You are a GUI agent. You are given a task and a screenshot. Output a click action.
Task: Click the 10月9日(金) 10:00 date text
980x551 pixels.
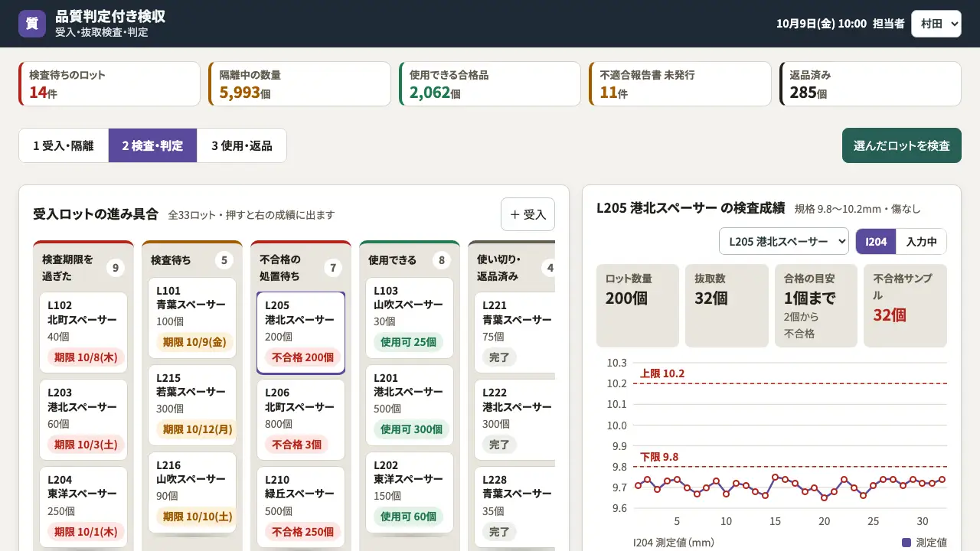[821, 24]
